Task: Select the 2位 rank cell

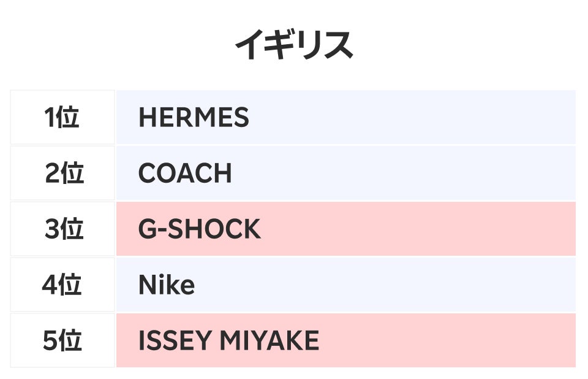Action: coord(62,174)
